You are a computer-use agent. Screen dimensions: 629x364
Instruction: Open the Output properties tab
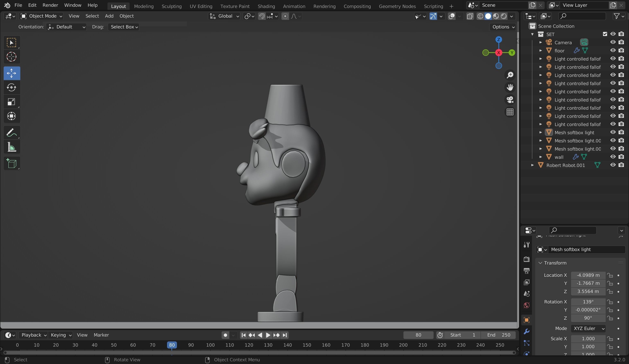[527, 271]
